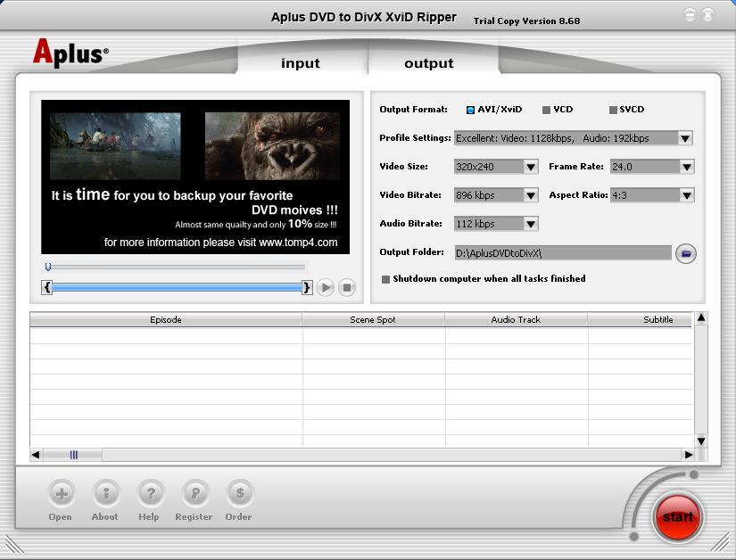Select VCD output format
The width and height of the screenshot is (736, 560).
(546, 110)
